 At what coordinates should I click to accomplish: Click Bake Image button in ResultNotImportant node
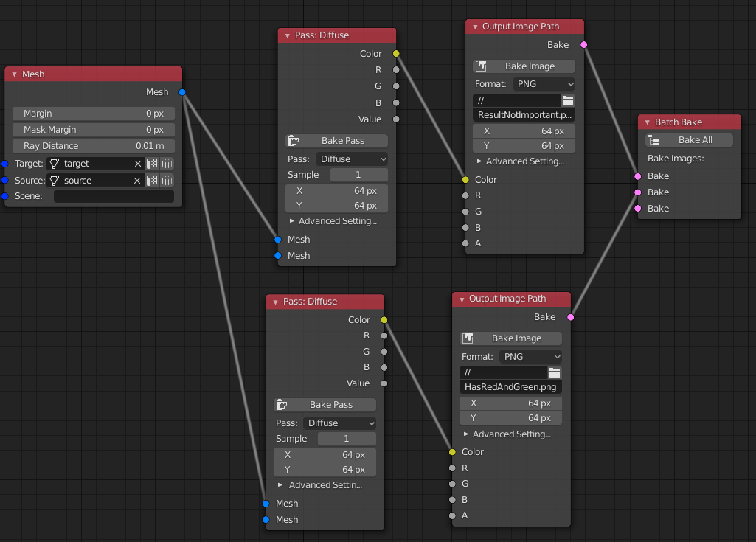524,66
